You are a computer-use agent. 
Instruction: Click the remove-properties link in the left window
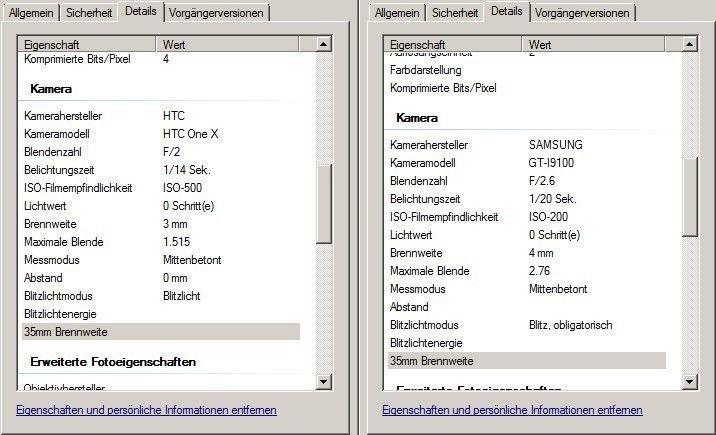(x=146, y=410)
